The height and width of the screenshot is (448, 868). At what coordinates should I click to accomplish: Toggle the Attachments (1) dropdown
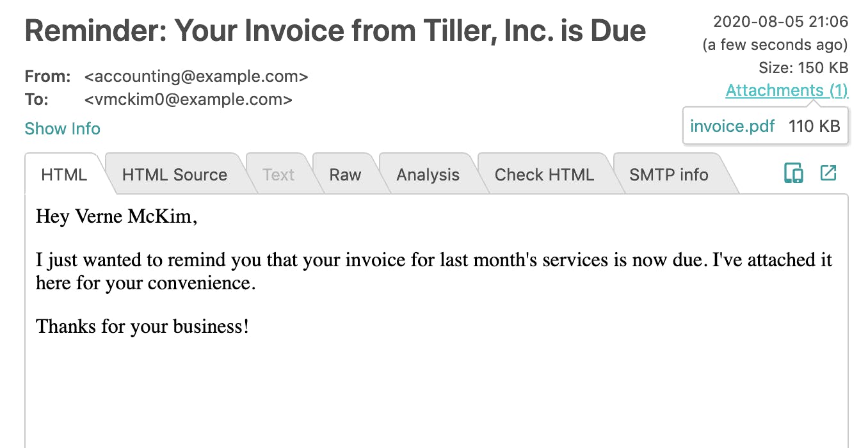click(787, 90)
